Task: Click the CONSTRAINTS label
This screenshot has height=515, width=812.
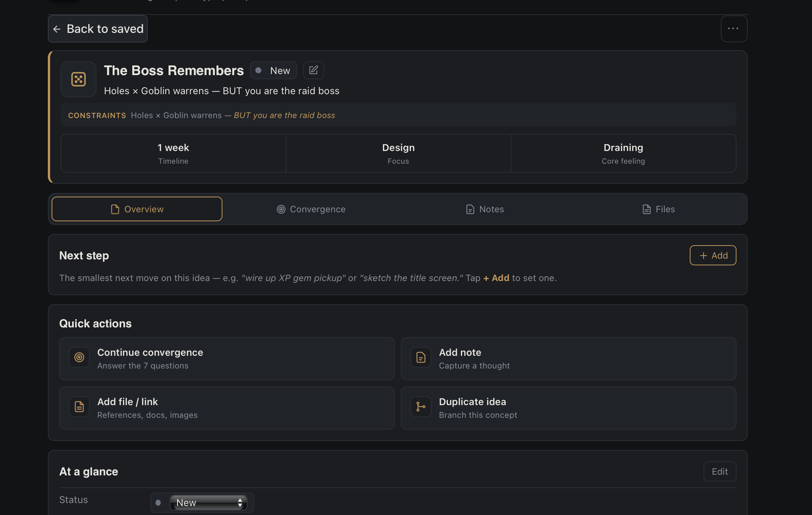Action: pos(97,115)
